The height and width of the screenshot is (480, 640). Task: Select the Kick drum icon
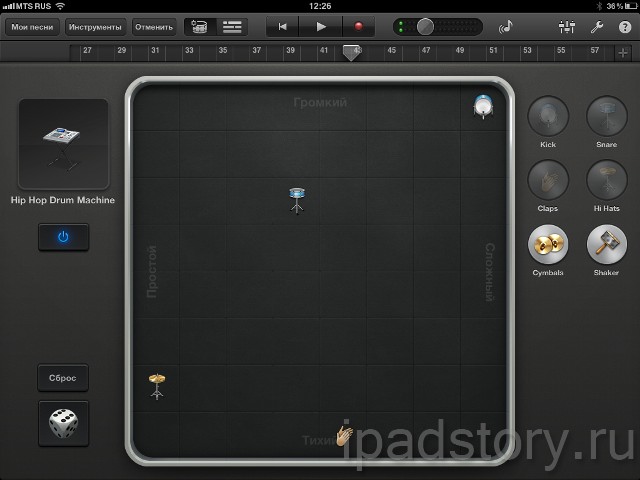point(548,116)
